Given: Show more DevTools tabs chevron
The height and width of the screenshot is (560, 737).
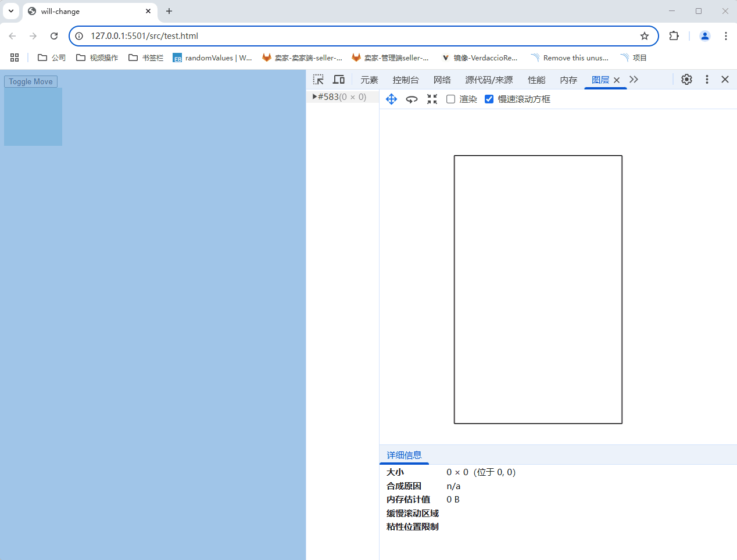Looking at the screenshot, I should point(634,80).
